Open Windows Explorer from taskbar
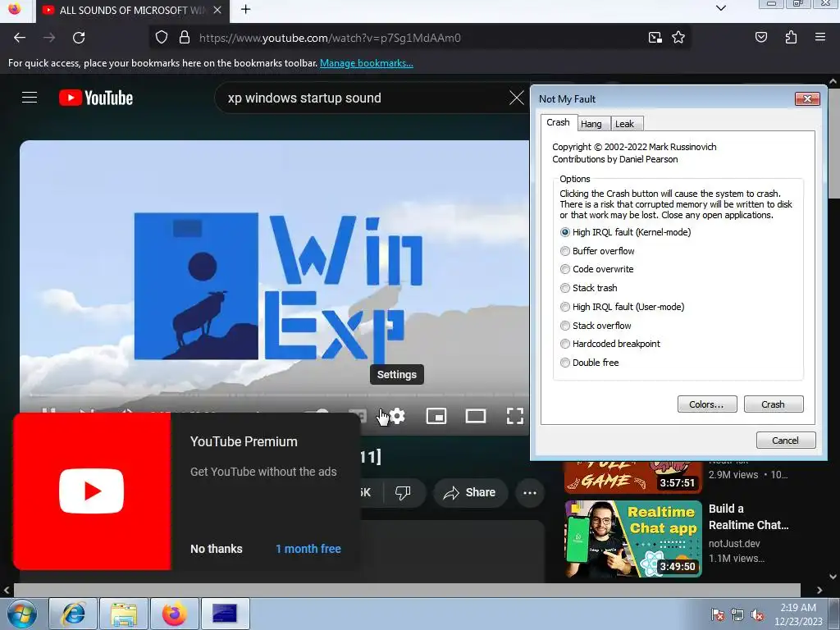The height and width of the screenshot is (630, 840). [124, 614]
